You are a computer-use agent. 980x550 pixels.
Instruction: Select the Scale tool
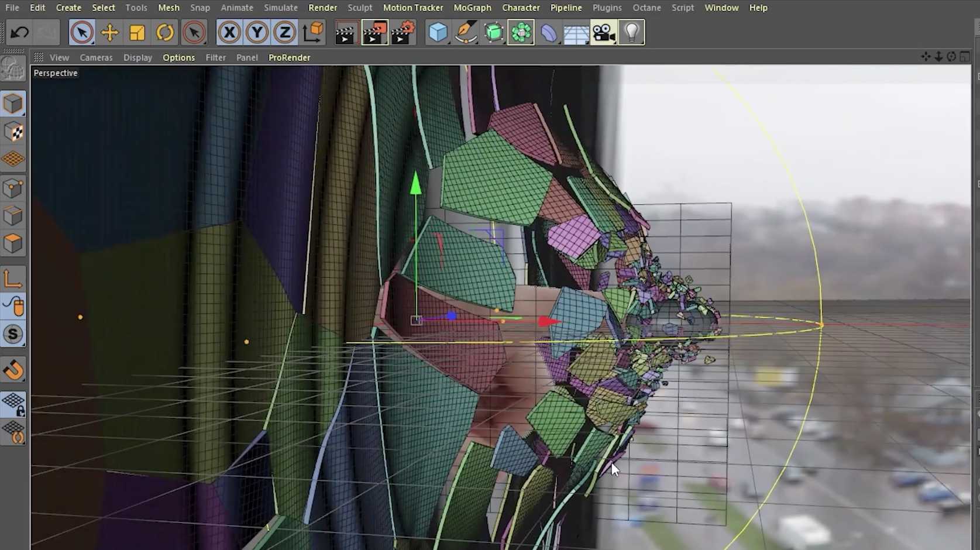tap(137, 33)
